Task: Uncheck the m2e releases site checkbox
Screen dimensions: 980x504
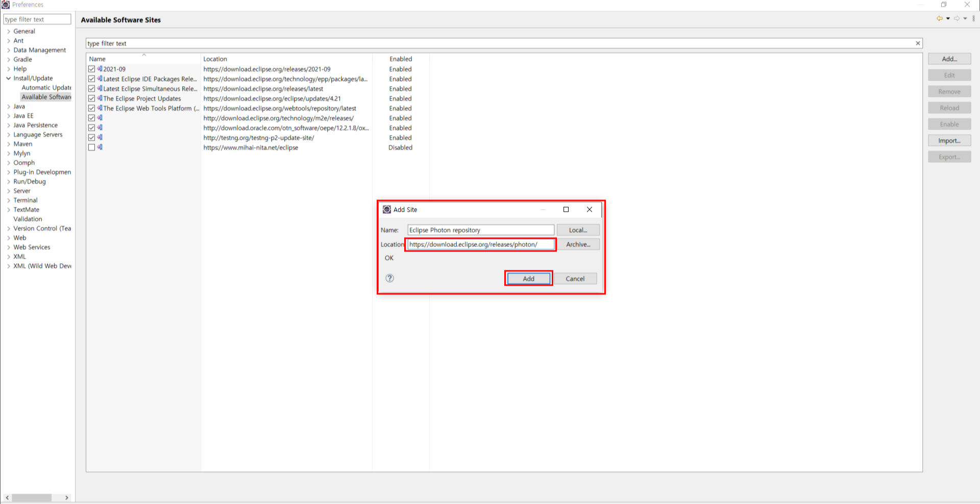Action: [x=91, y=118]
